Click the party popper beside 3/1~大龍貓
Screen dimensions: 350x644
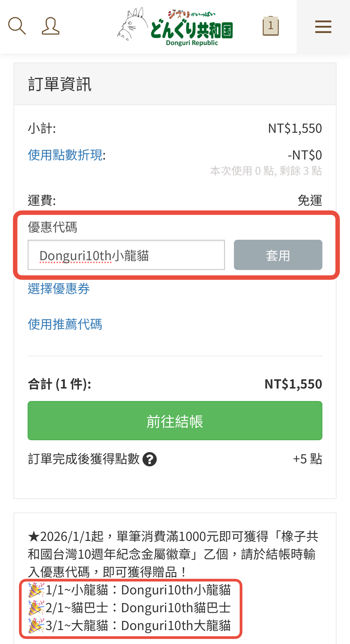point(36,626)
